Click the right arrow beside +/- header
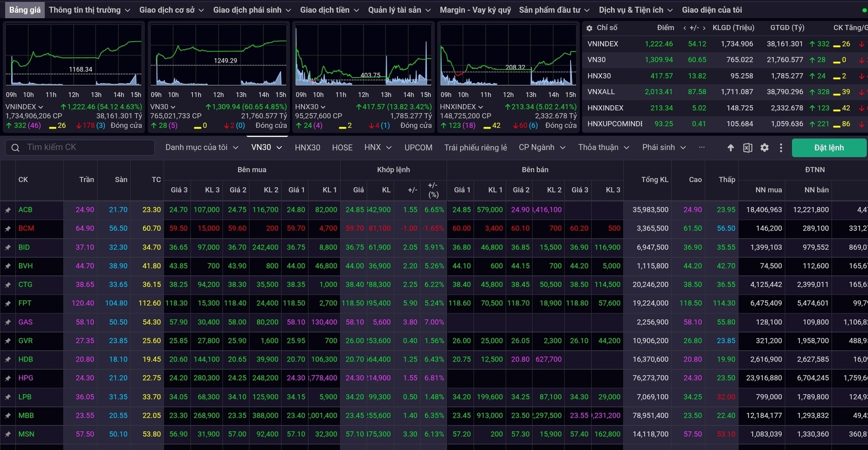This screenshot has height=450, width=868. [704, 28]
